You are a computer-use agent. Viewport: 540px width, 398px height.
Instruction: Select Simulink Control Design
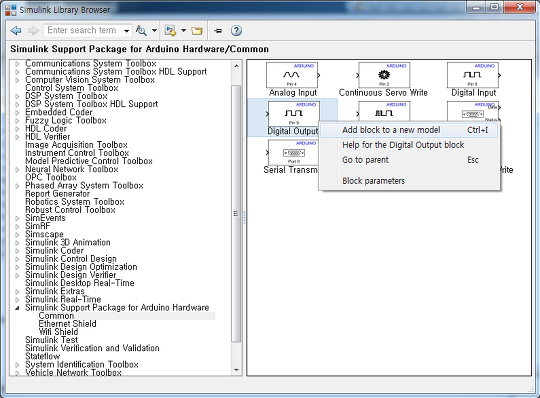(71, 259)
